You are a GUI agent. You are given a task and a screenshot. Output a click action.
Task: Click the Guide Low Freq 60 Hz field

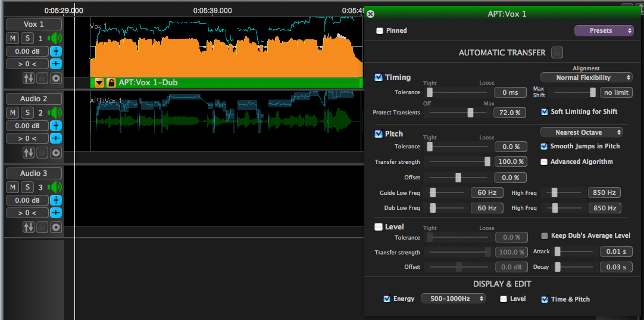(x=487, y=192)
